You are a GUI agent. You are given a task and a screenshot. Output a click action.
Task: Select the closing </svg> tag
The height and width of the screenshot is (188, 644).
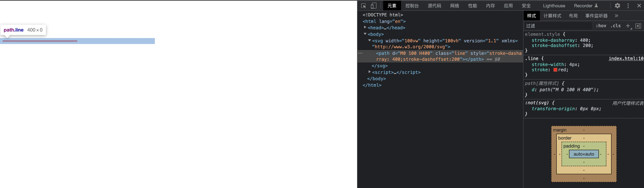pyautogui.click(x=379, y=66)
